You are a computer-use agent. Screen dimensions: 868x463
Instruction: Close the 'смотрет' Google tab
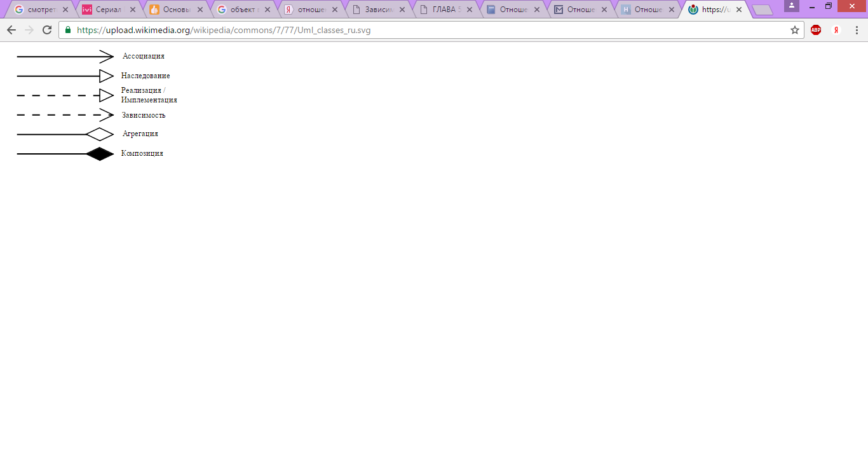point(65,10)
